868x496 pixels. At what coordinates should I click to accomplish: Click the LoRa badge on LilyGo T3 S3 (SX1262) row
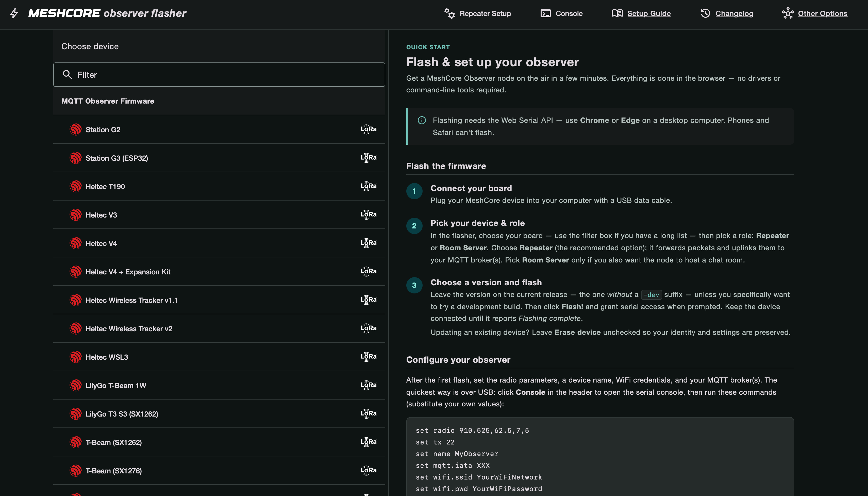[x=369, y=414]
